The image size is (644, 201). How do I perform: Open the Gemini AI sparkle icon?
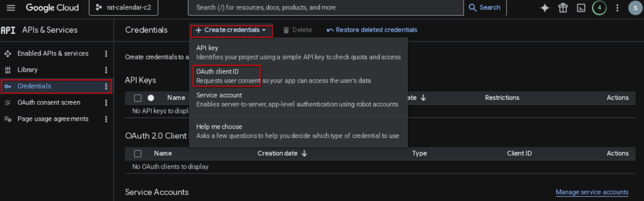point(545,8)
